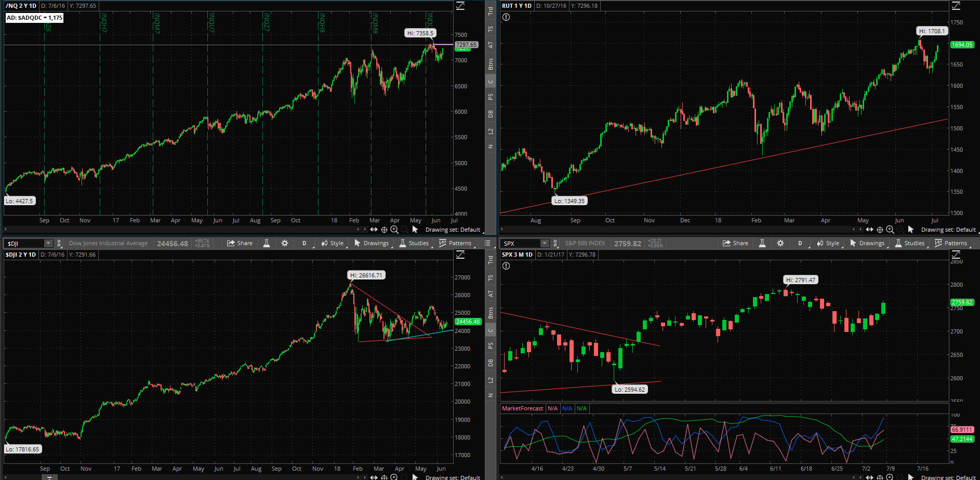
Task: Open Patterns menu in SPX toolbar
Action: (951, 243)
